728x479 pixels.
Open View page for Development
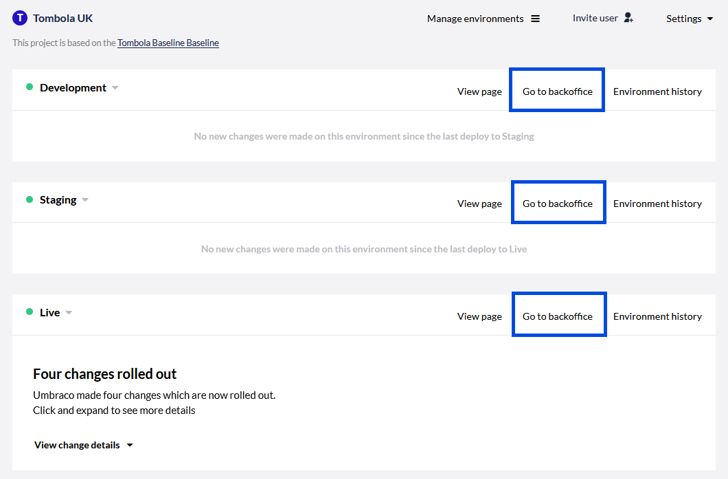coord(479,91)
